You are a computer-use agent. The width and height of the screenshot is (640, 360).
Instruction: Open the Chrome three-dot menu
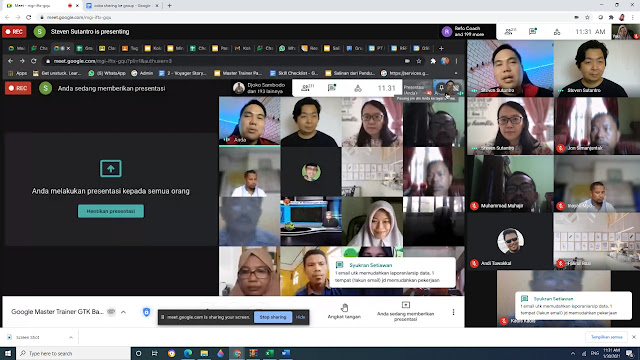tap(633, 17)
